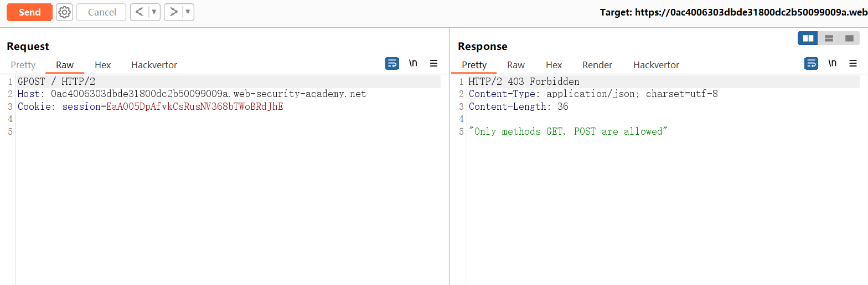Open the Request Hackvertor tab
868x285 pixels.
click(154, 65)
